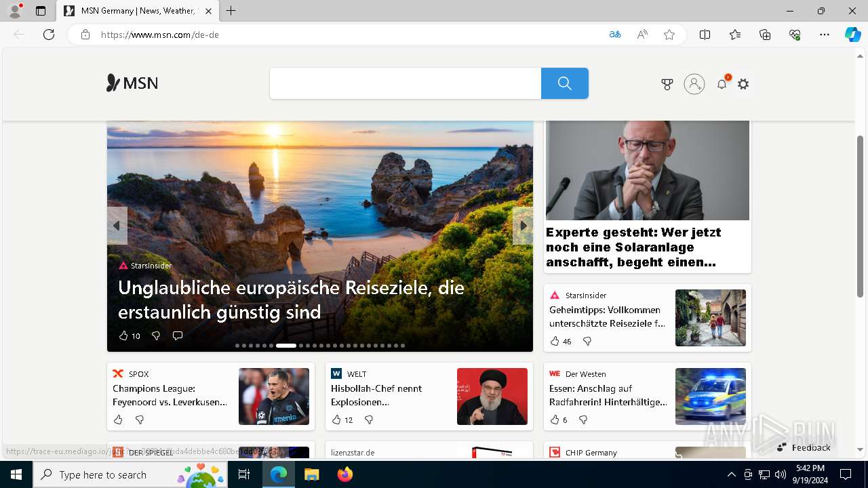Dislike the Reiseziele headline story
Screen dimensions: 868x488
pyautogui.click(x=156, y=335)
